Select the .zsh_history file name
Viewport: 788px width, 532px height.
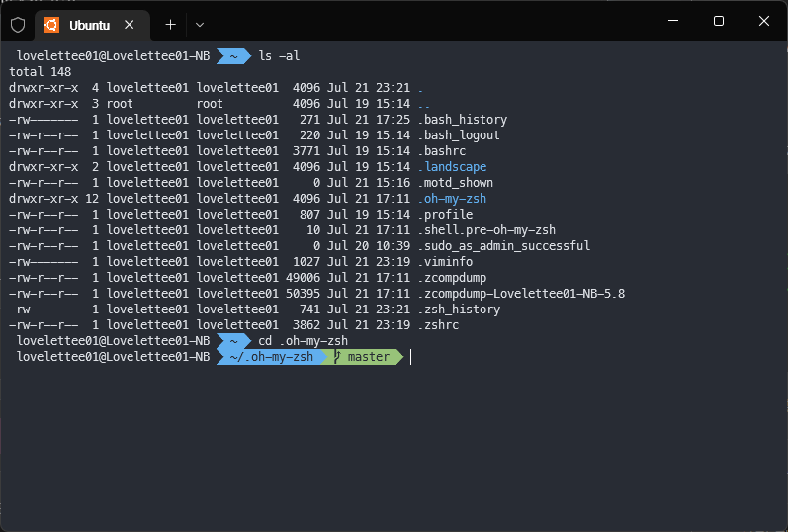[x=459, y=310]
